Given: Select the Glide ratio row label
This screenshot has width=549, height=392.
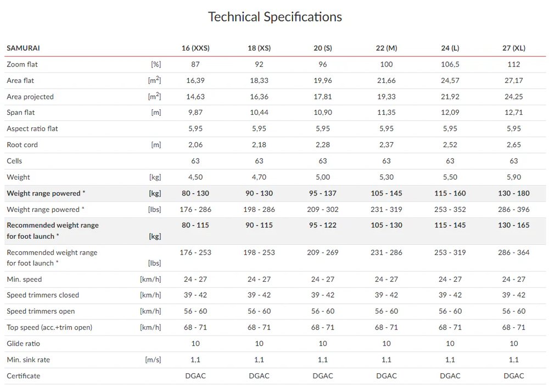Looking at the screenshot, I should coord(23,343).
